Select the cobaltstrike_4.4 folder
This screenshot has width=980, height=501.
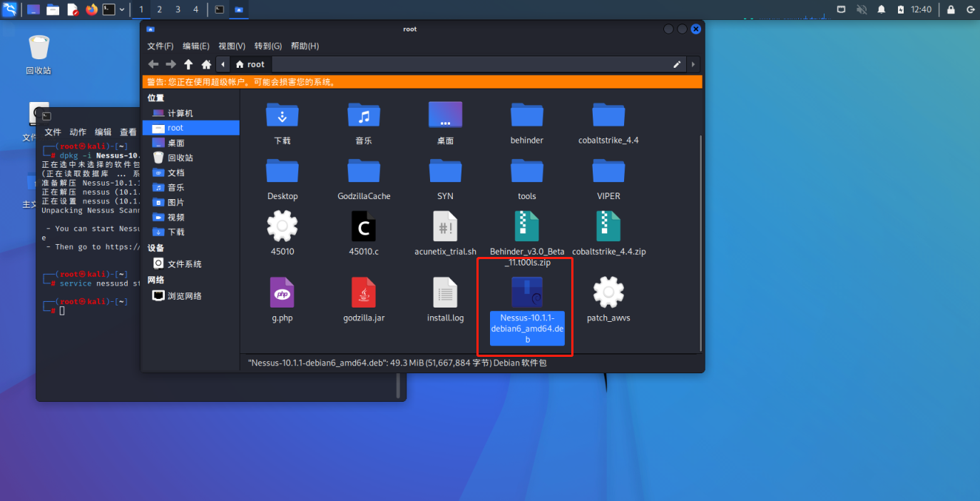click(x=608, y=115)
